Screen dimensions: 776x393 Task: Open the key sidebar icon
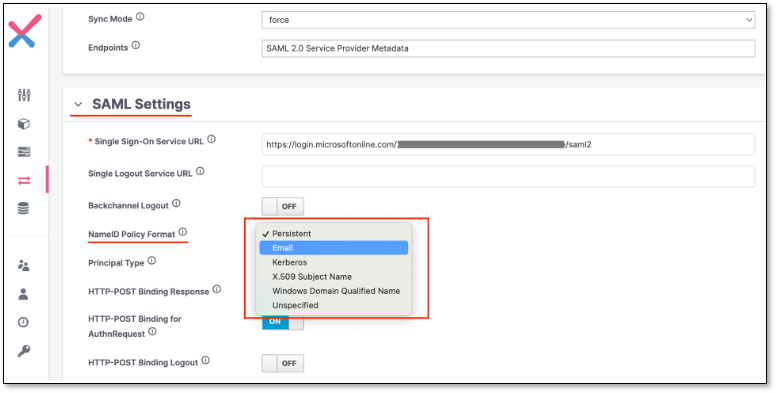(x=23, y=351)
